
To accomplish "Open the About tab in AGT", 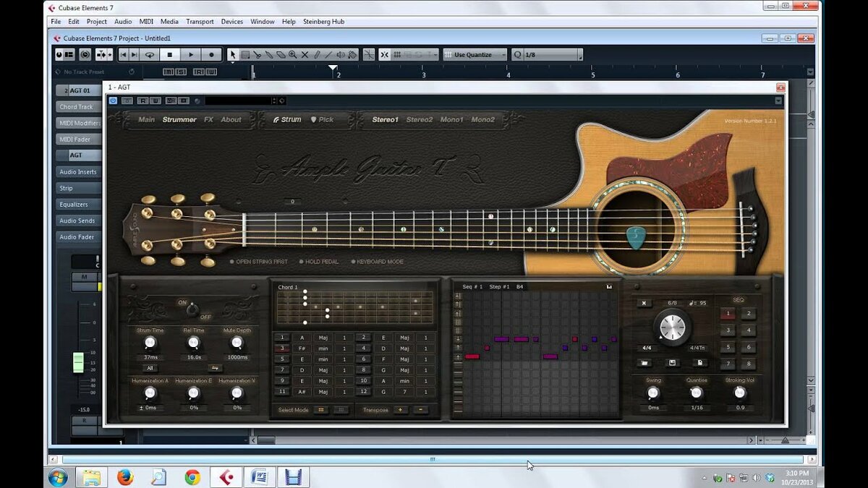I will 231,119.
